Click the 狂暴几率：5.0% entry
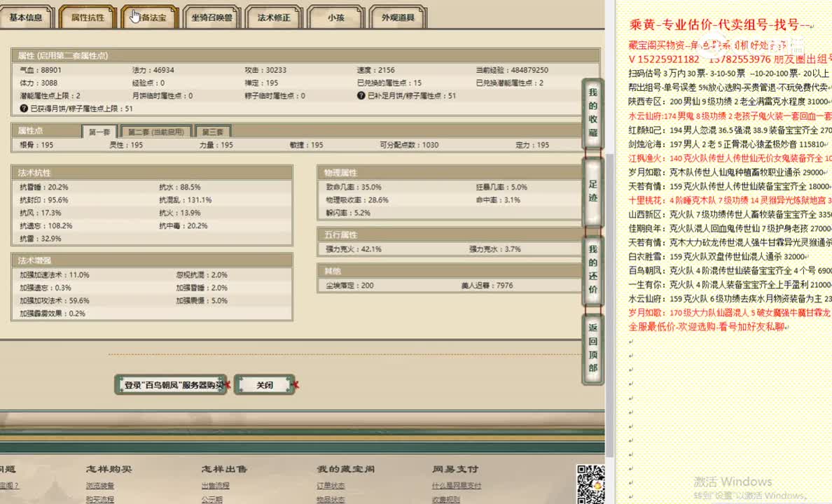Viewport: 832px width, 504px height. 501,187
